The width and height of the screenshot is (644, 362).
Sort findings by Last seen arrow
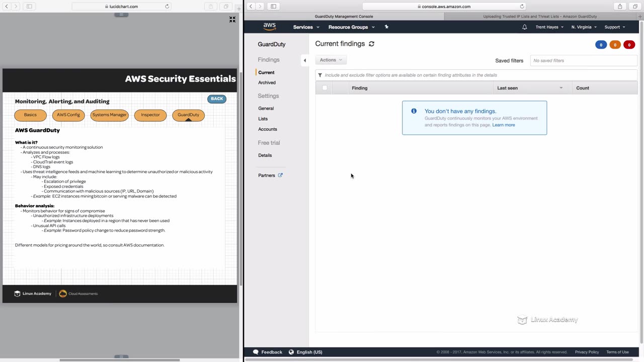tap(561, 88)
